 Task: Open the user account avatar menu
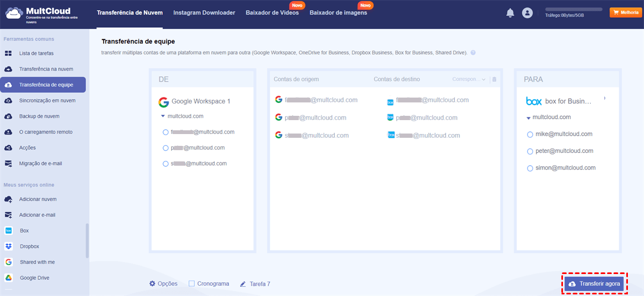[x=528, y=13]
